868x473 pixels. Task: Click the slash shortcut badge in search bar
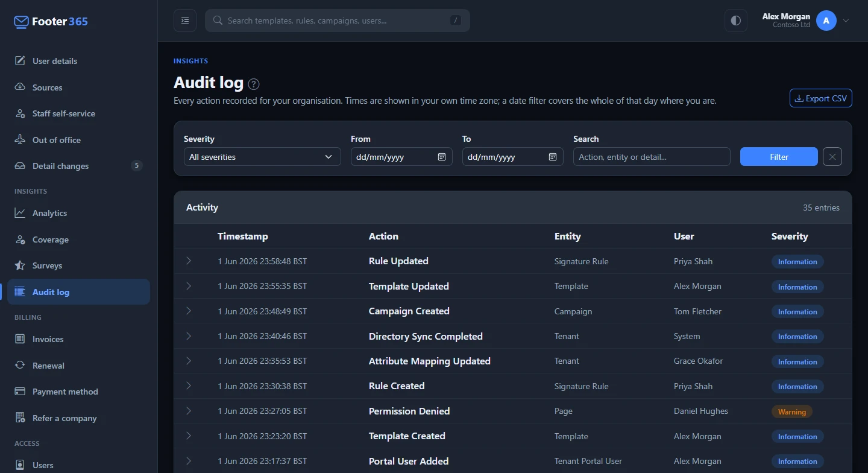pyautogui.click(x=456, y=21)
